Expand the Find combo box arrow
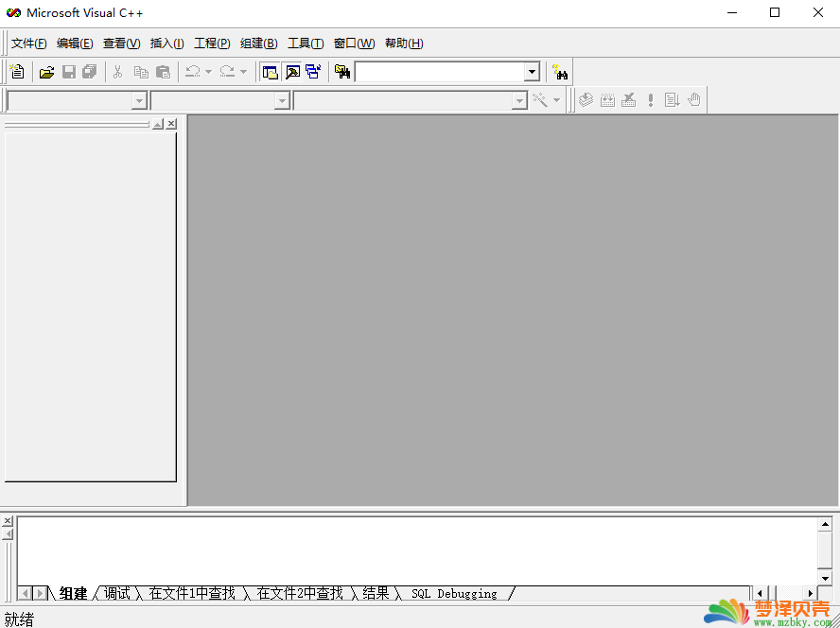The image size is (840, 628). pos(532,72)
